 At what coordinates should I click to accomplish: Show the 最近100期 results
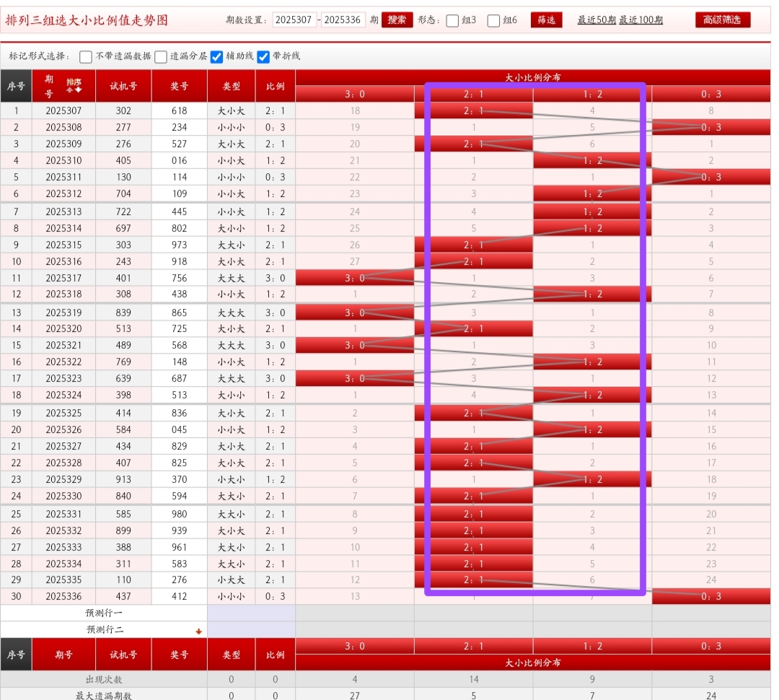click(x=641, y=20)
